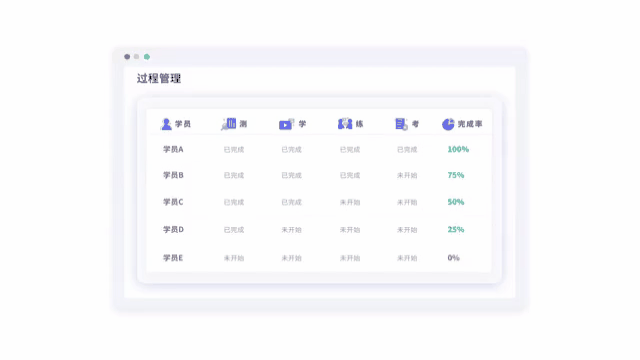Viewport: 640px width, 360px height.
Task: Click the 0% completion rate for 学员E
Action: (x=453, y=258)
